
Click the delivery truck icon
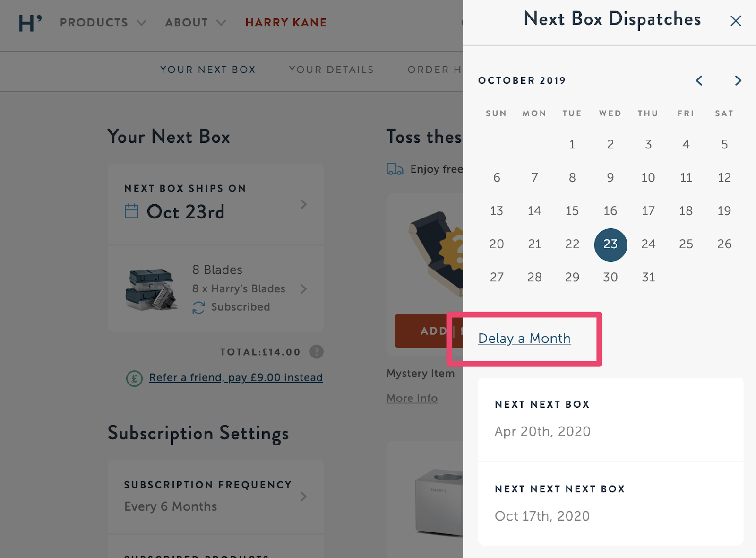[x=395, y=169]
